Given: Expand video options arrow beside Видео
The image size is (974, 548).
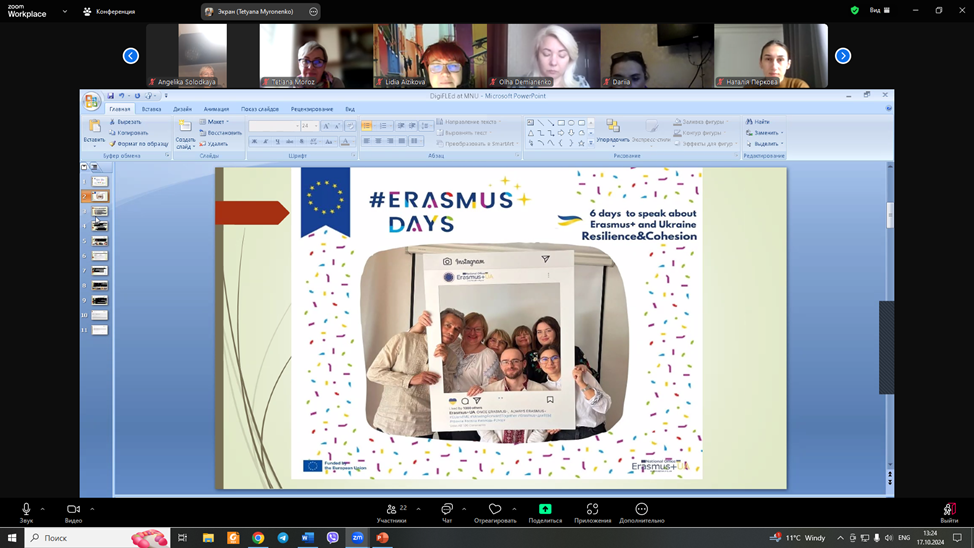Looking at the screenshot, I should tap(92, 509).
